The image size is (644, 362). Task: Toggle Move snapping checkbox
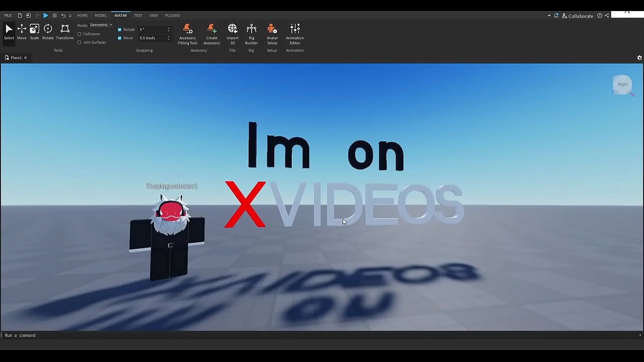point(120,38)
